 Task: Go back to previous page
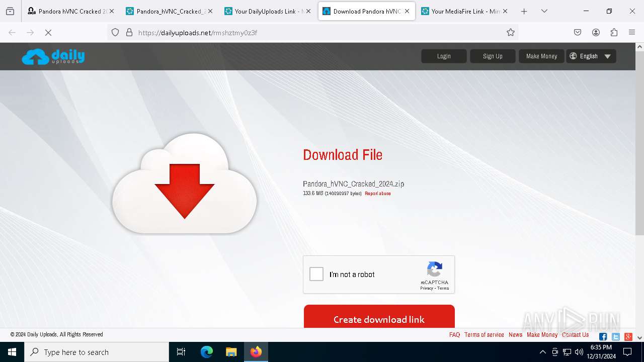[x=12, y=32]
